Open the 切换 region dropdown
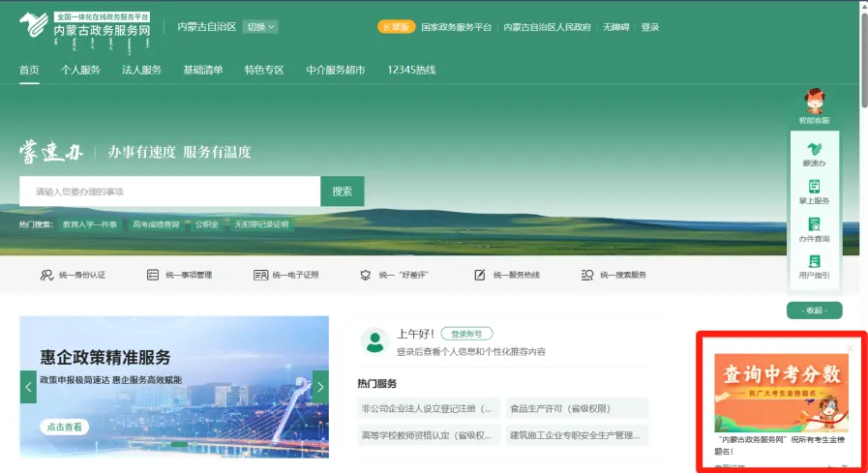Image resolution: width=868 pixels, height=473 pixels. [x=260, y=26]
